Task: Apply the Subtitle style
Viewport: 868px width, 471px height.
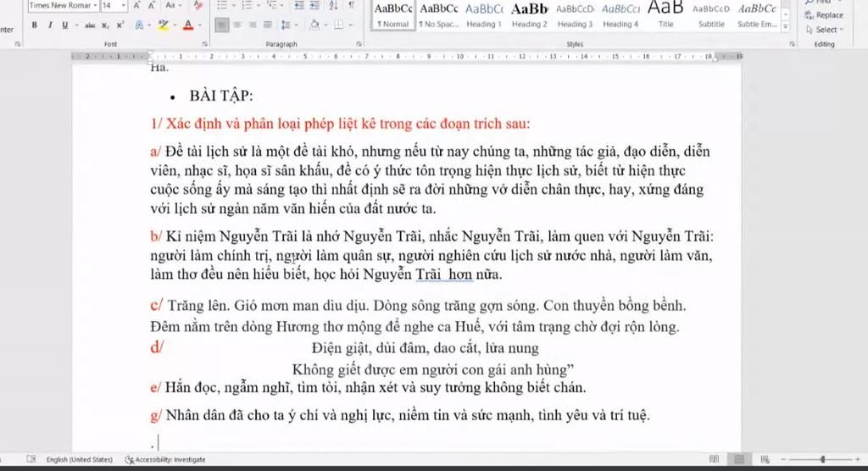Action: click(711, 15)
